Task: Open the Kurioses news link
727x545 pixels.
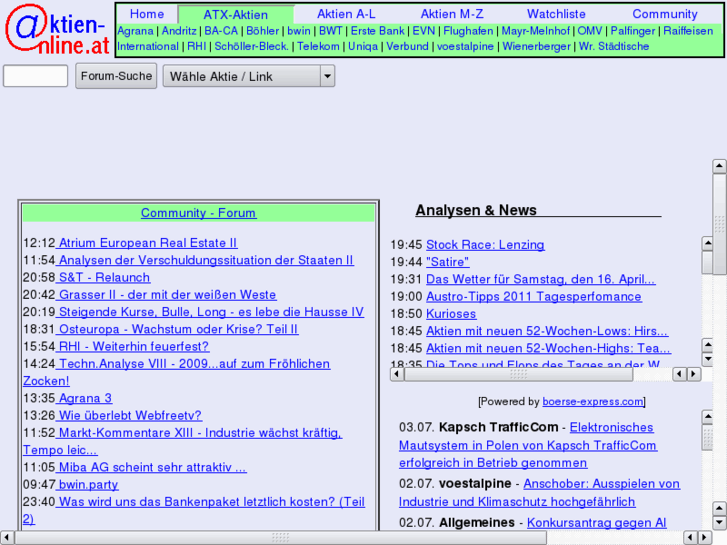Action: point(451,314)
